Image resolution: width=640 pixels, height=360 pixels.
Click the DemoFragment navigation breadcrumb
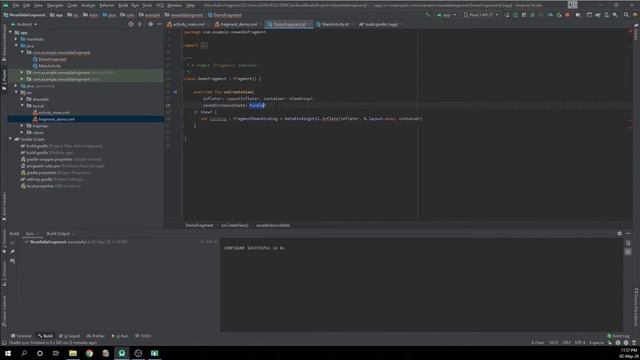pos(225,15)
